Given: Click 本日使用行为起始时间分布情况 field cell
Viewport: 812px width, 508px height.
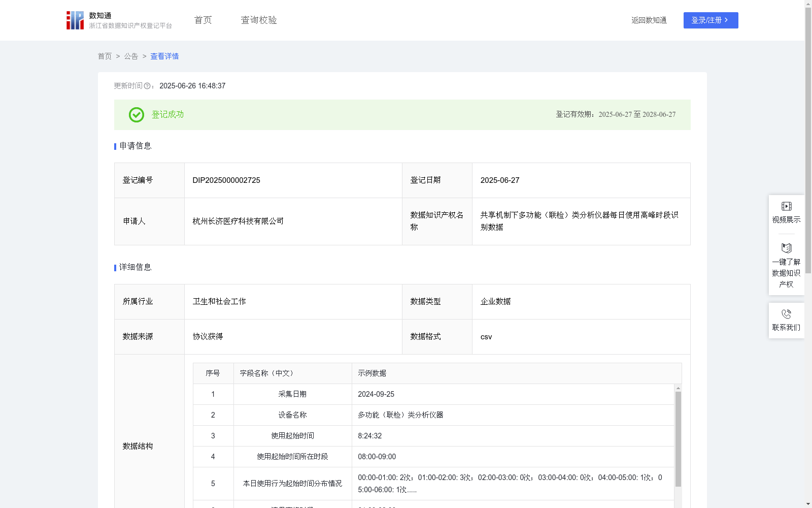Looking at the screenshot, I should tap(293, 484).
